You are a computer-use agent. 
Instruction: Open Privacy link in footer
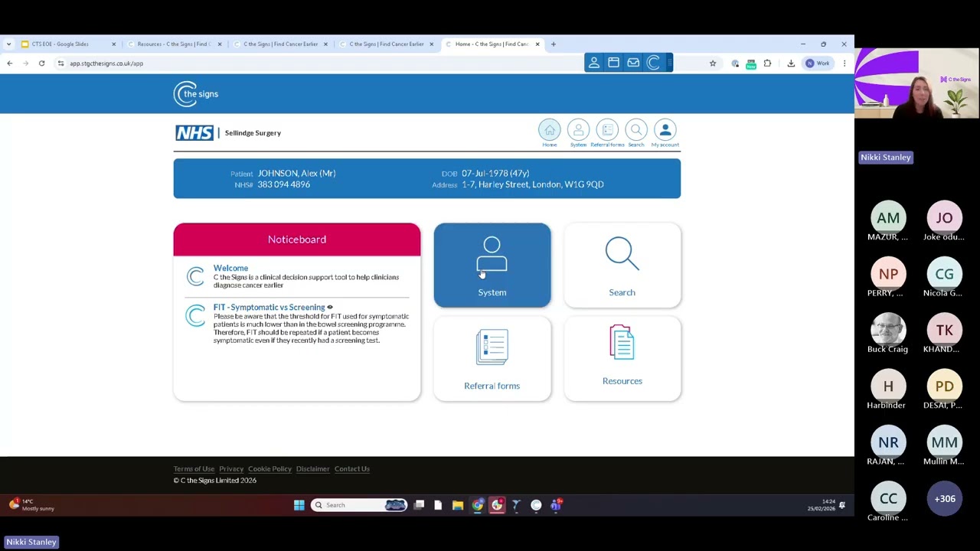point(231,468)
